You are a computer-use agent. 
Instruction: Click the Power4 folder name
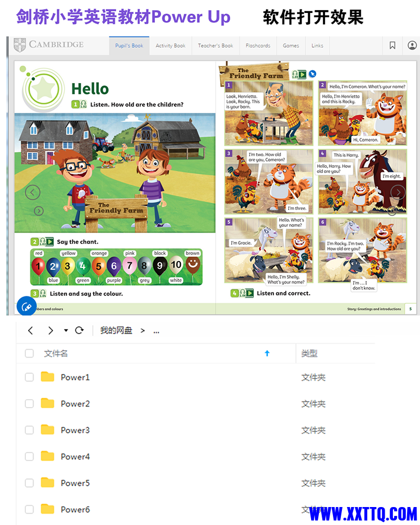click(x=75, y=456)
